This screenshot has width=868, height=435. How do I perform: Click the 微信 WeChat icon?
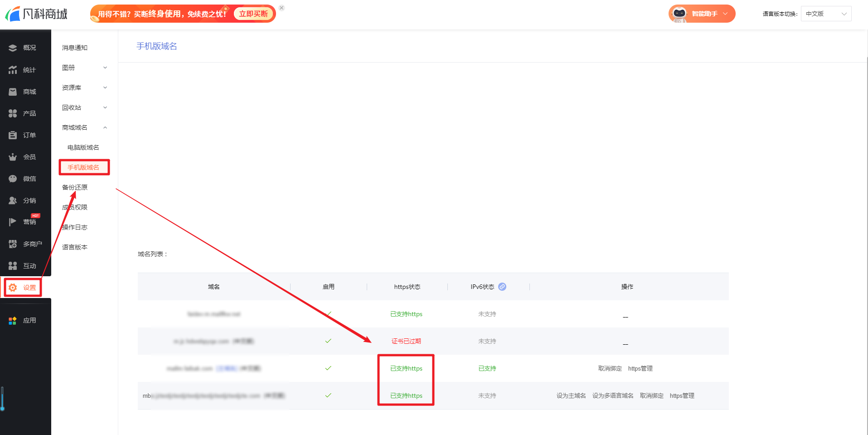[13, 179]
